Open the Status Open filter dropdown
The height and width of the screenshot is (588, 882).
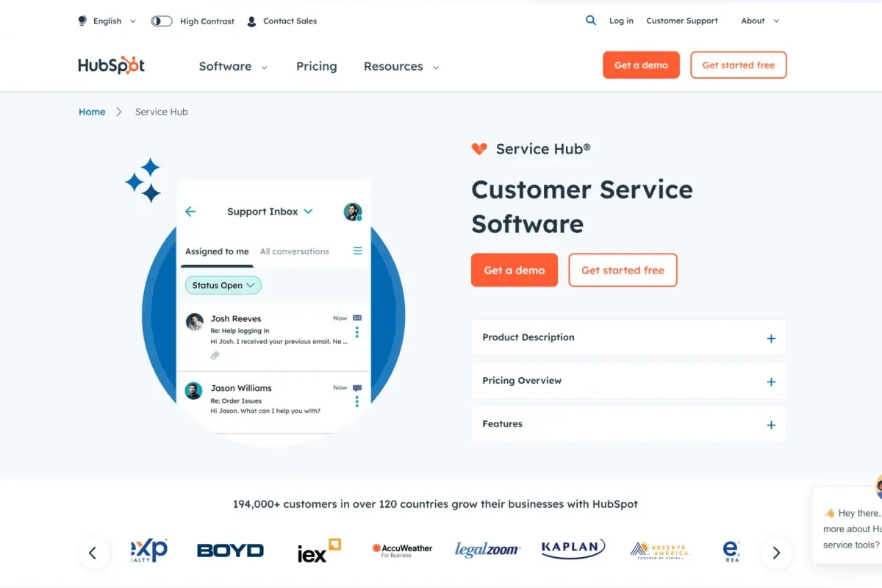[223, 285]
